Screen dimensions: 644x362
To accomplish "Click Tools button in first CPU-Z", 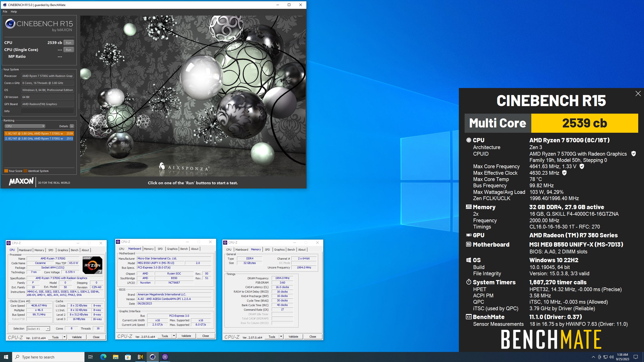I will click(x=55, y=337).
